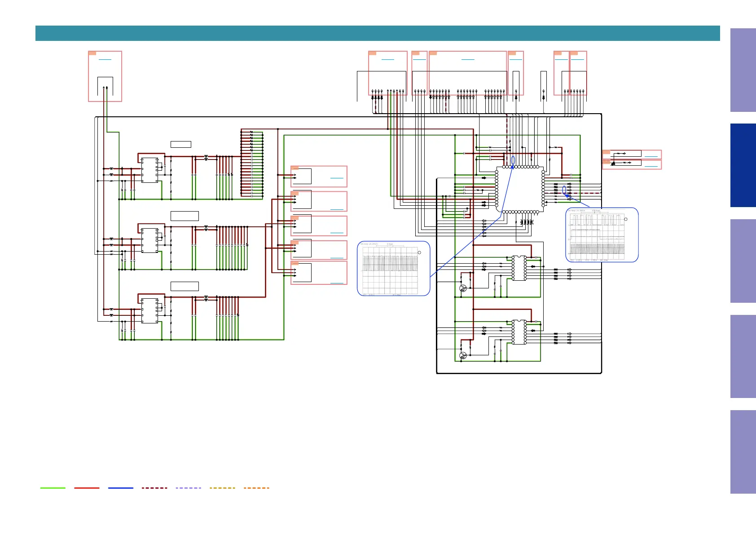Open the topmost purple side tab
Screen dimensions: 756x535
pyautogui.click(x=743, y=70)
